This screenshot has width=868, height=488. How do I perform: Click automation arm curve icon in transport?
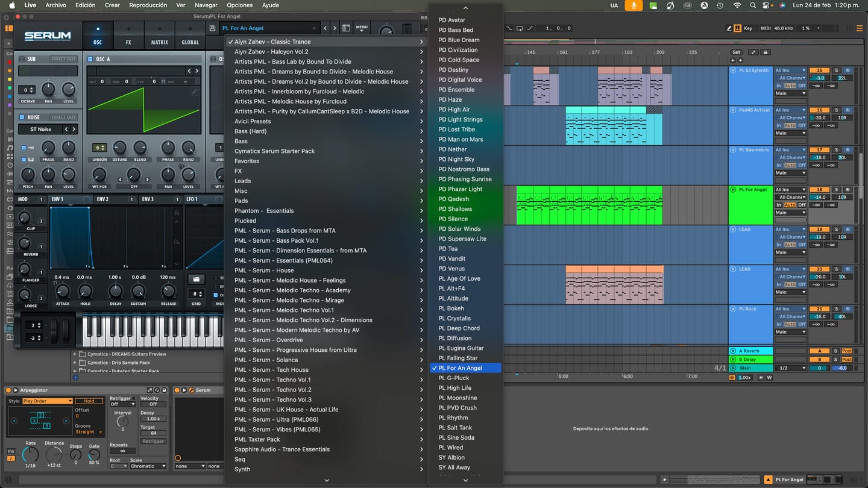click(x=530, y=28)
